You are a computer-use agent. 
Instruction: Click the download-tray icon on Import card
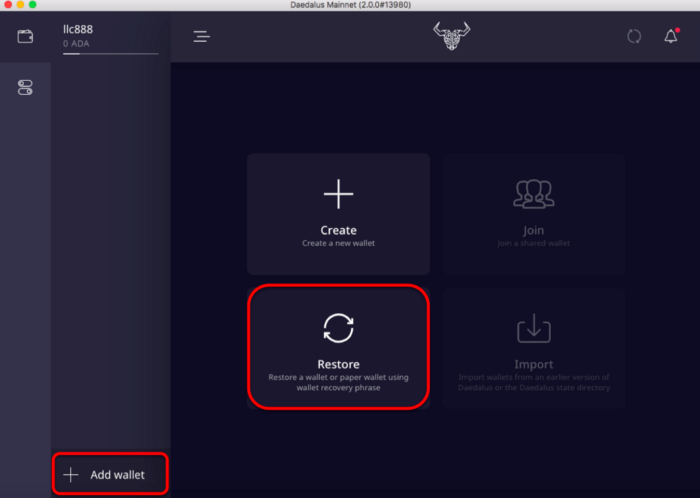pos(534,328)
